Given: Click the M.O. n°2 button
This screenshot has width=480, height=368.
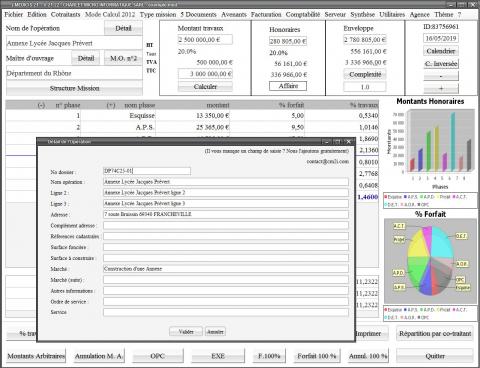Looking at the screenshot, I should [x=123, y=58].
